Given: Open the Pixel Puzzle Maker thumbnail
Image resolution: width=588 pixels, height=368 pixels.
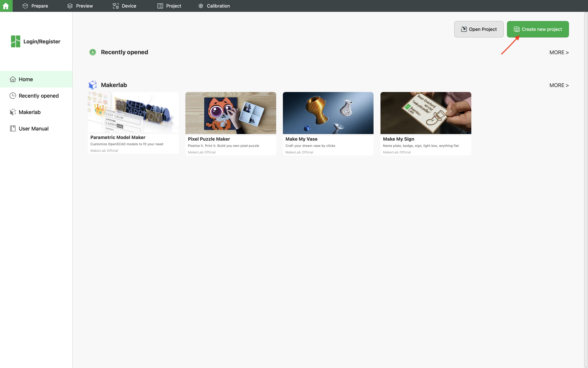Looking at the screenshot, I should tap(231, 113).
